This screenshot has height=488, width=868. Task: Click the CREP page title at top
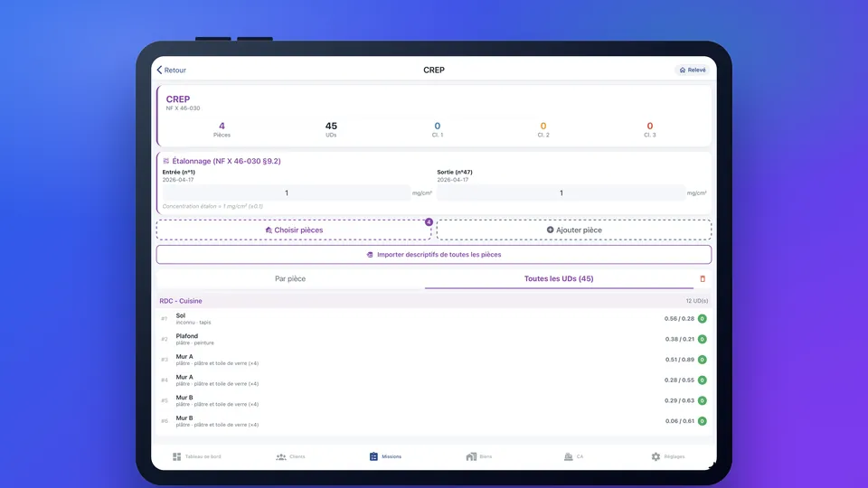[434, 70]
